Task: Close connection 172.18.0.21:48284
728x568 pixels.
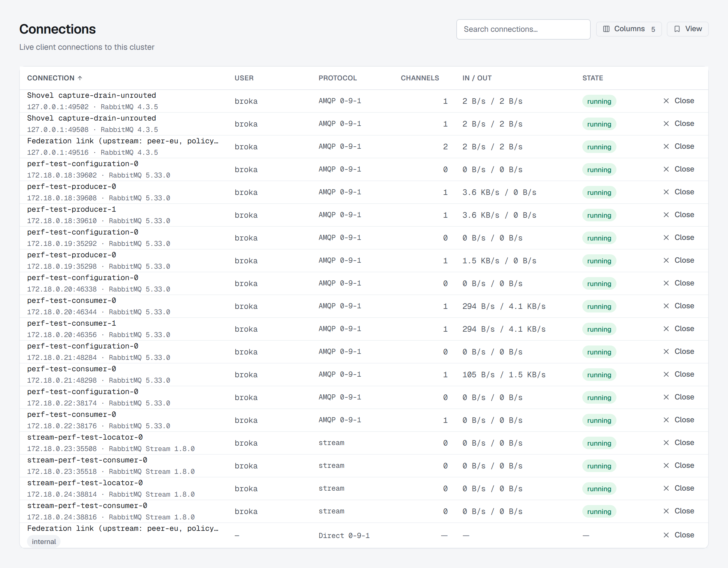Action: (679, 352)
